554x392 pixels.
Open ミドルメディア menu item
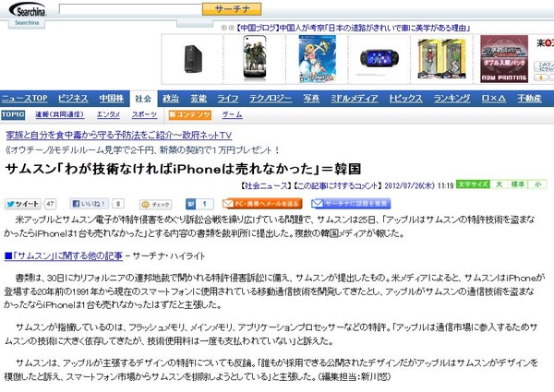[x=354, y=98]
